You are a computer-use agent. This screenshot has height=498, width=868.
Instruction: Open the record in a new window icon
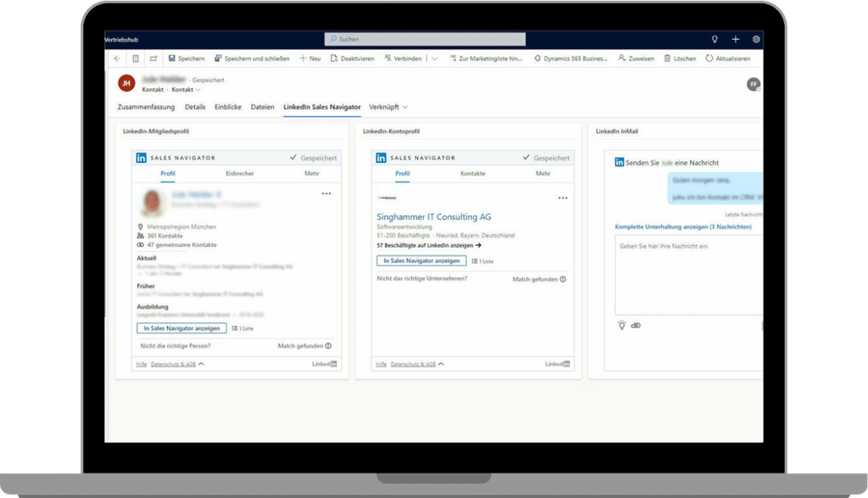click(x=153, y=59)
